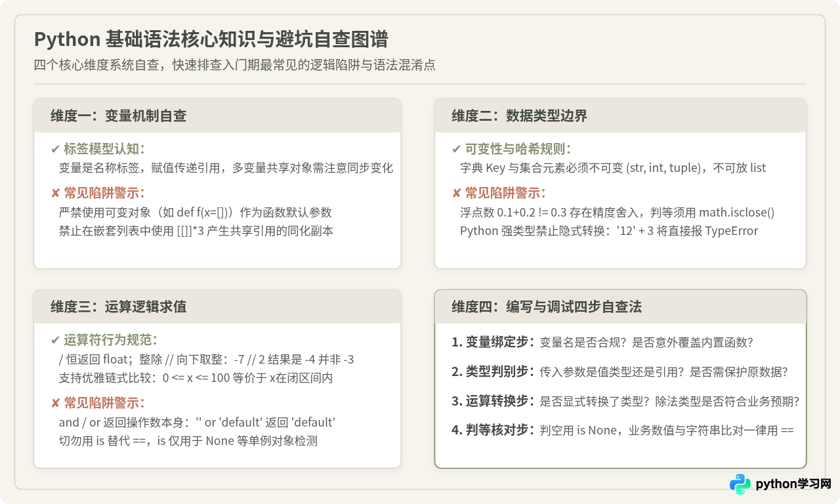Viewport: 840px width, 504px height.
Task: Click the line "字典 Key 与集合元素必须不可变"
Action: [x=613, y=168]
